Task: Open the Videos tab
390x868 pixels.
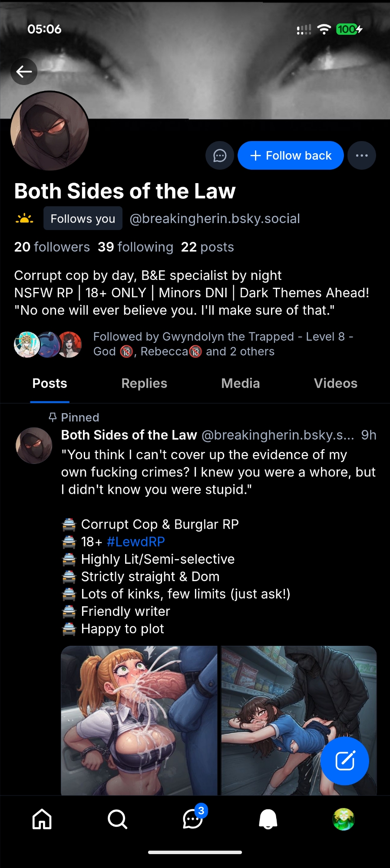Action: point(335,383)
